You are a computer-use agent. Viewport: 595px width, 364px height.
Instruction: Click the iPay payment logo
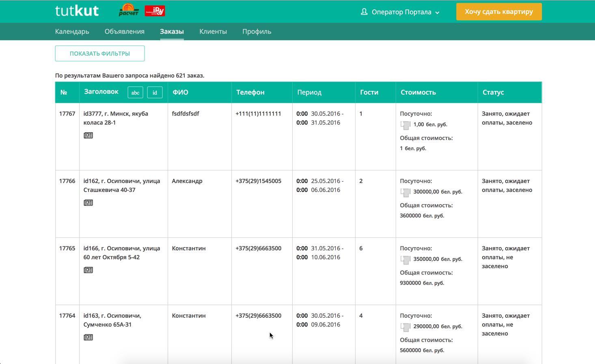pos(155,11)
